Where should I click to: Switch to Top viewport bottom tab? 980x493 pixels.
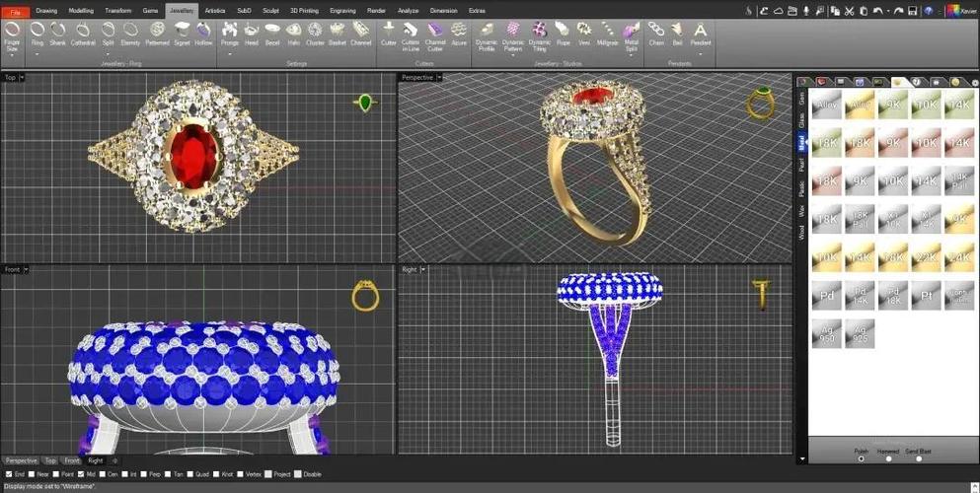50,460
